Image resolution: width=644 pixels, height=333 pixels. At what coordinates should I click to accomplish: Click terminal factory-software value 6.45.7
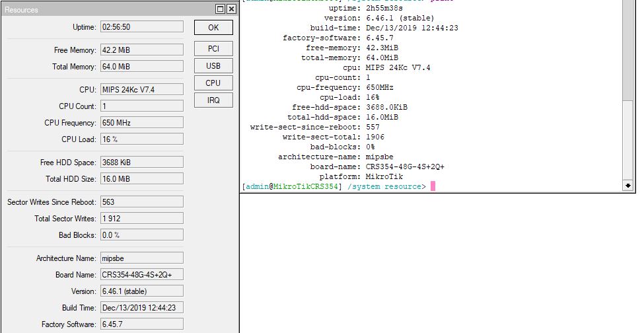click(380, 38)
